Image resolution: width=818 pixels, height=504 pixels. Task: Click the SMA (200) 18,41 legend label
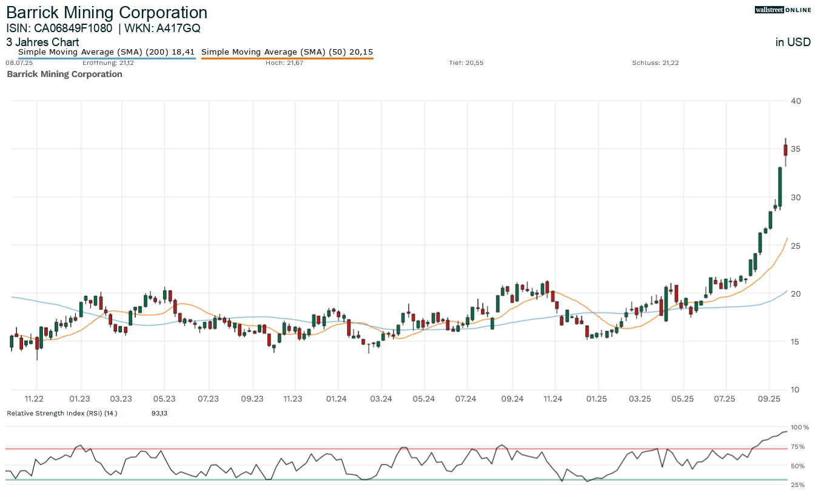click(106, 52)
